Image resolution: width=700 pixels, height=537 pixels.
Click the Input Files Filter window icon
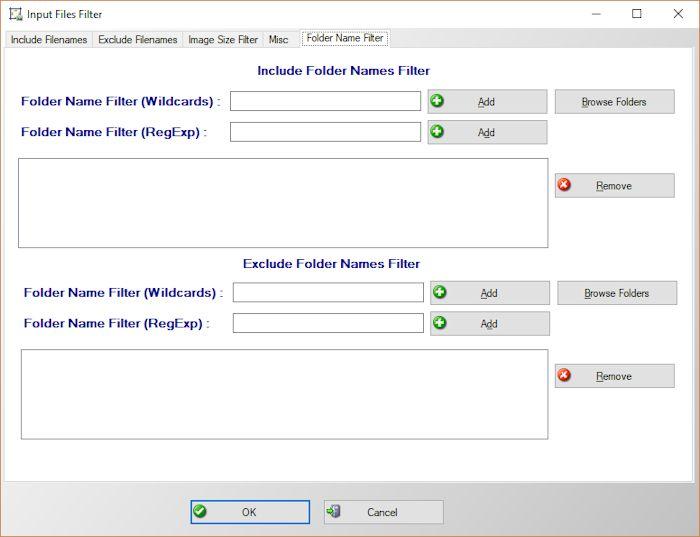pyautogui.click(x=15, y=15)
